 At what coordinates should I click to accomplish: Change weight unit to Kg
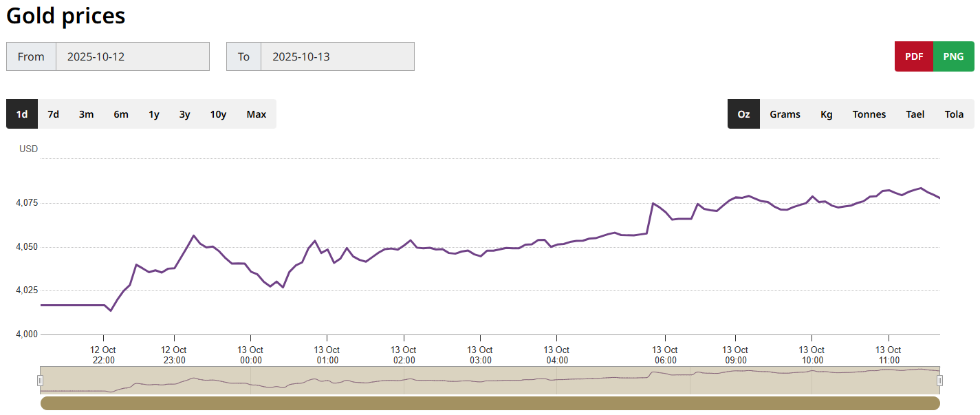826,114
